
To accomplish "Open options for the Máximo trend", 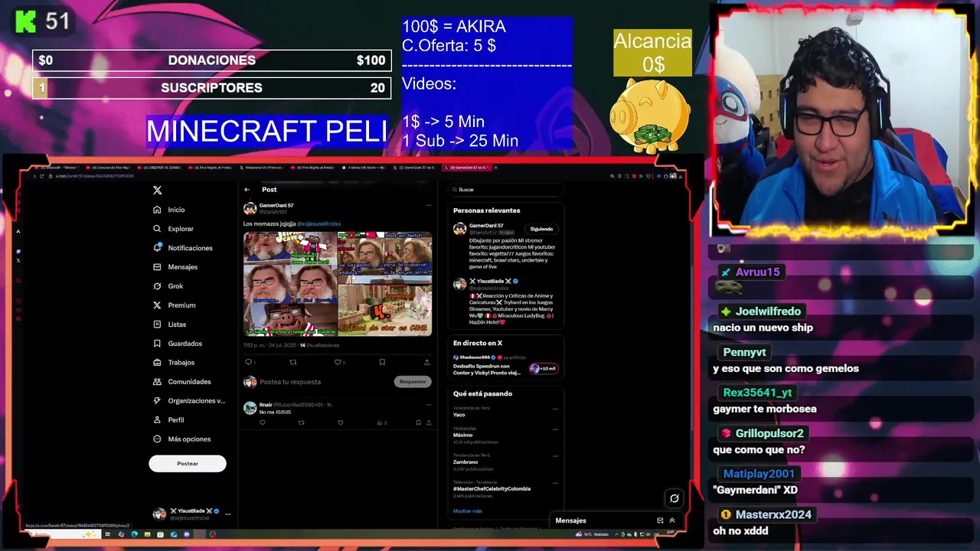I will tap(556, 429).
